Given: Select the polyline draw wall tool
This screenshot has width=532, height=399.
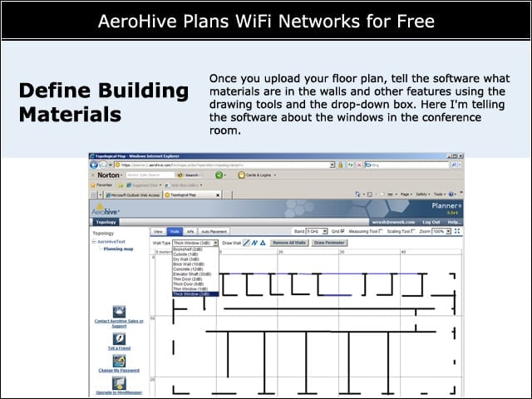Looking at the screenshot, I should tap(255, 243).
